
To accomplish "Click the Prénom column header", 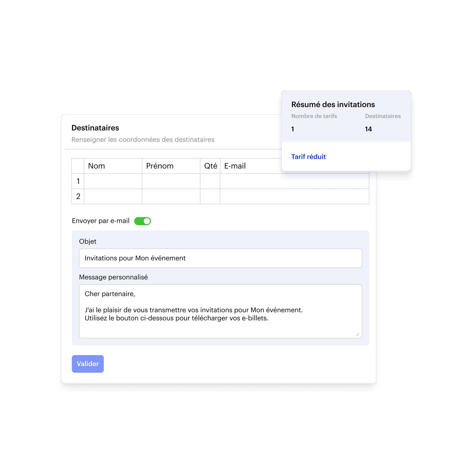I will (x=171, y=166).
